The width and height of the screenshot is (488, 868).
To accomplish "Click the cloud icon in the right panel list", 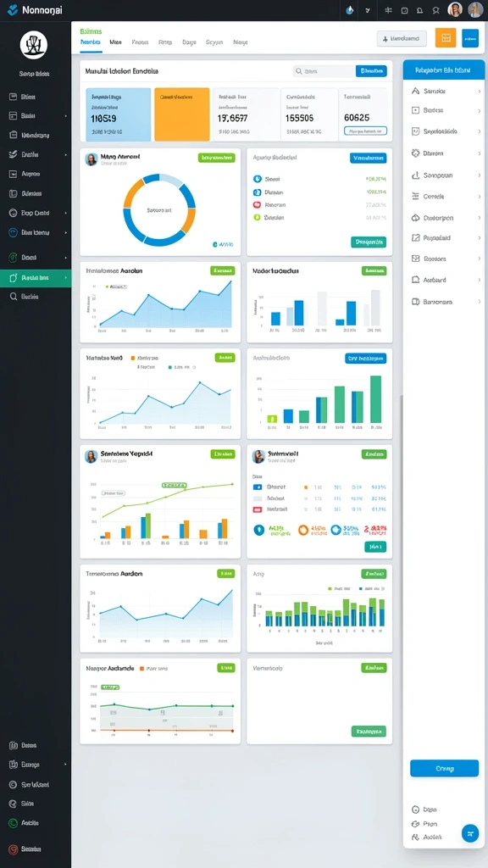I will click(x=416, y=218).
